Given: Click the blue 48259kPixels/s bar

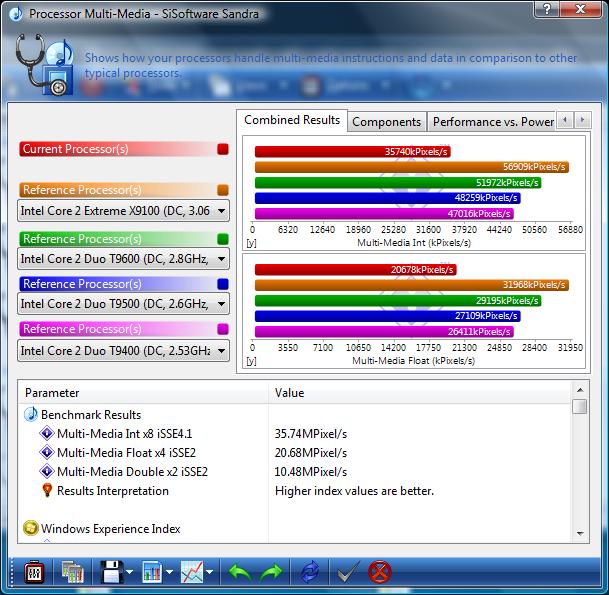Looking at the screenshot, I should 388,198.
